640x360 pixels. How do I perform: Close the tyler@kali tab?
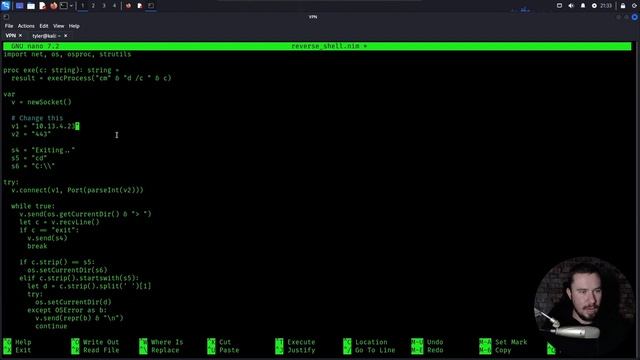point(66,36)
